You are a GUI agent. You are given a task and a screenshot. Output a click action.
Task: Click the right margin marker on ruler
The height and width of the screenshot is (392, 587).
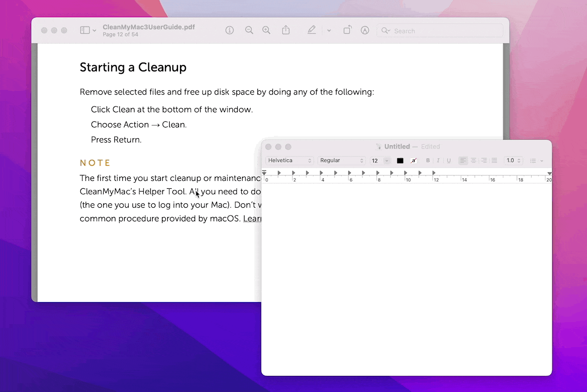coord(549,174)
